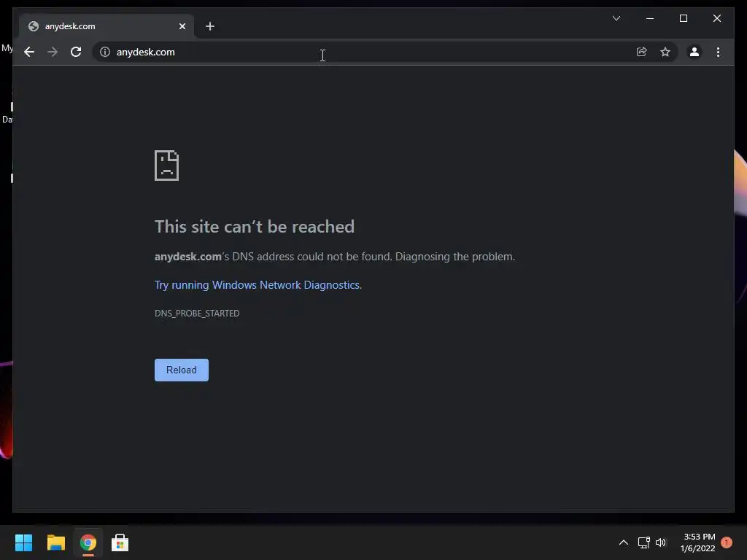Open Chrome's three-dot menu
This screenshot has height=560, width=747.
coord(718,52)
